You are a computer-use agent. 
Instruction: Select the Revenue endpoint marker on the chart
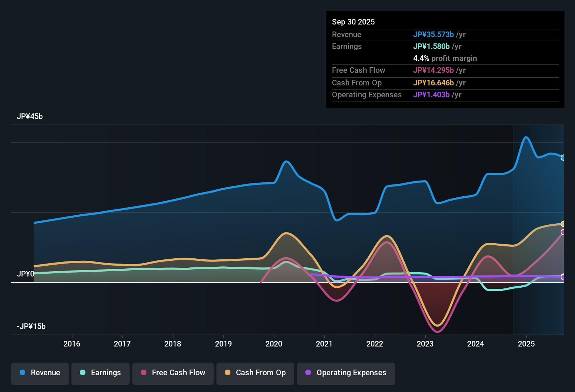coord(563,158)
